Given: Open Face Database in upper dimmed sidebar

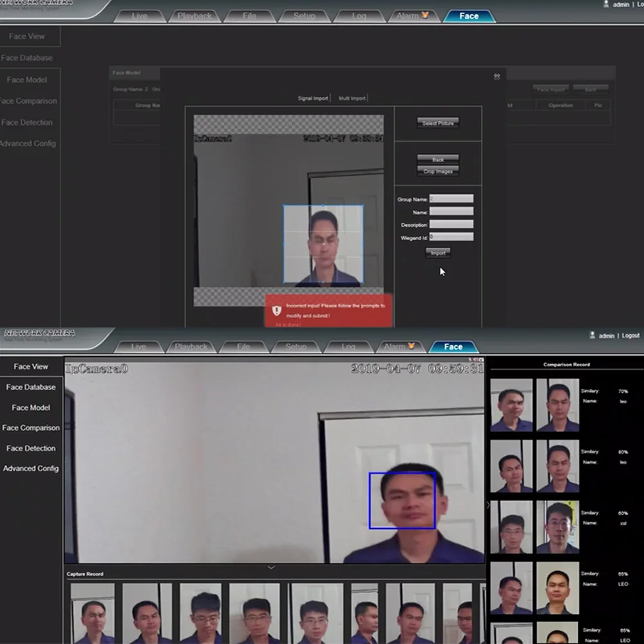Looking at the screenshot, I should pos(26,58).
